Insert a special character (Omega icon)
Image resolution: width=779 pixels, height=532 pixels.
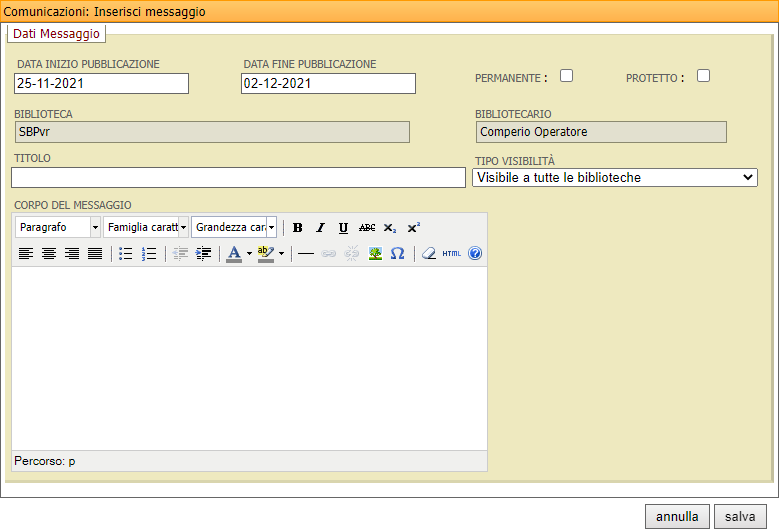tap(397, 254)
